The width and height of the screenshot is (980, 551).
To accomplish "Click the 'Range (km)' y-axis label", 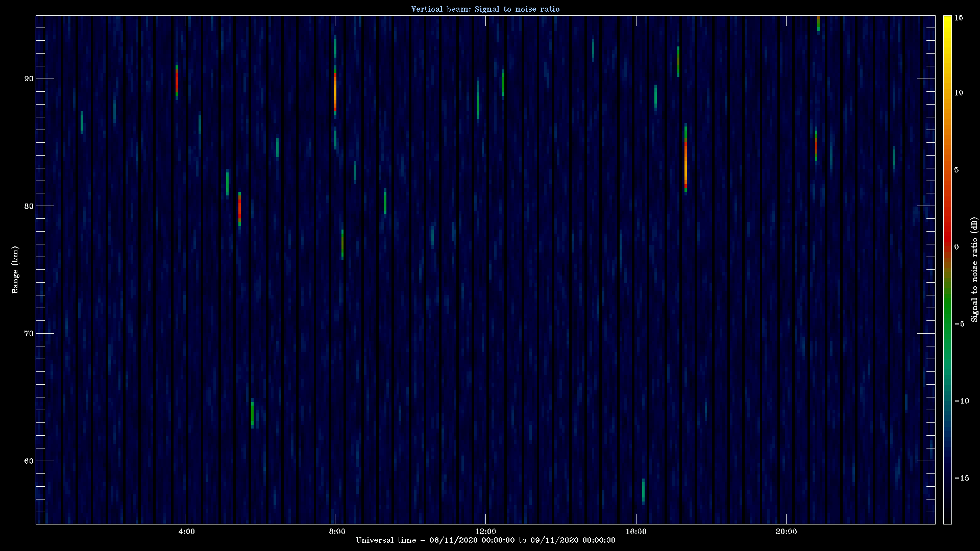I will coord(15,269).
